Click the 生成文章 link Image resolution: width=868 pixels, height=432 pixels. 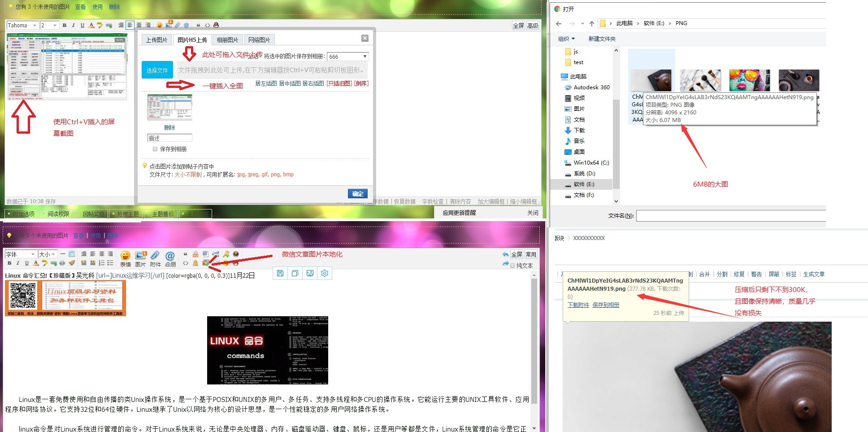coord(814,274)
